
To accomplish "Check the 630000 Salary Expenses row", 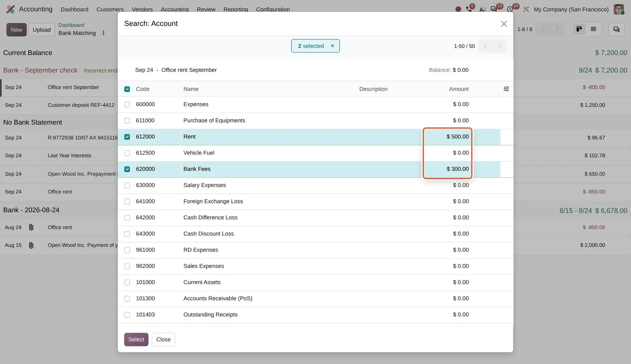I will tap(127, 185).
